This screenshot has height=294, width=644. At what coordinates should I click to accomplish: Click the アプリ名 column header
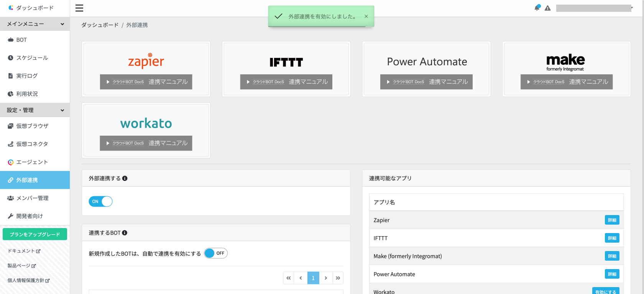point(496,202)
